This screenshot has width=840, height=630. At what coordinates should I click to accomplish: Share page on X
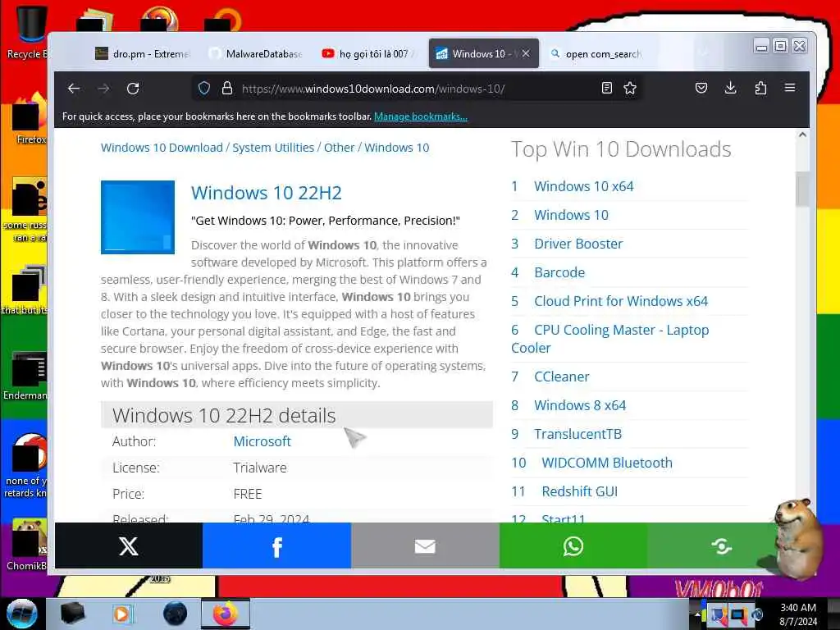pyautogui.click(x=129, y=546)
